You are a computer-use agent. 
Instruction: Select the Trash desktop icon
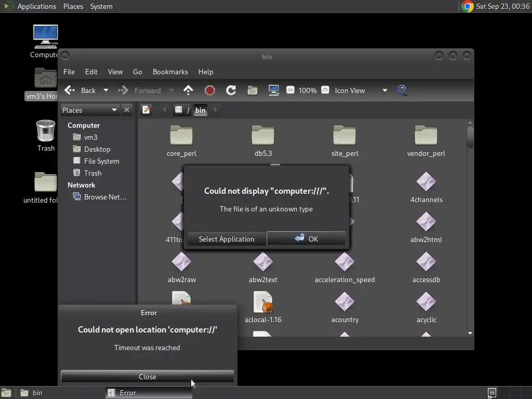point(46,136)
